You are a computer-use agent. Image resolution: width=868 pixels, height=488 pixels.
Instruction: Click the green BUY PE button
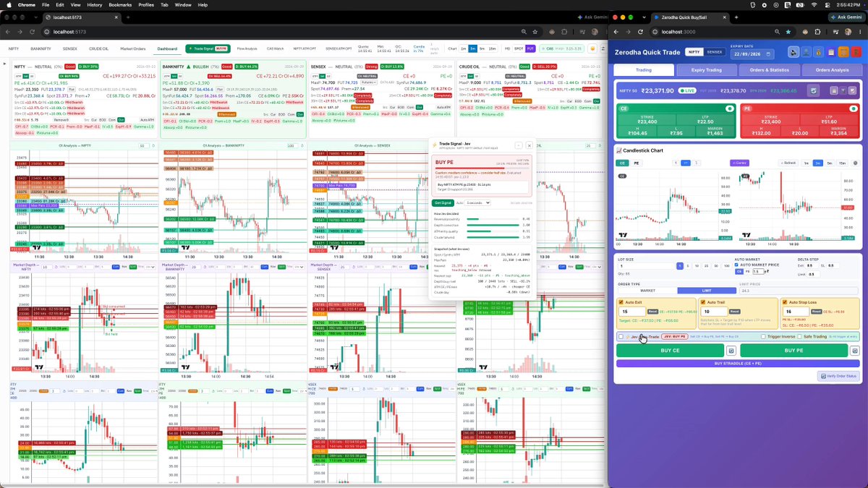coord(793,351)
